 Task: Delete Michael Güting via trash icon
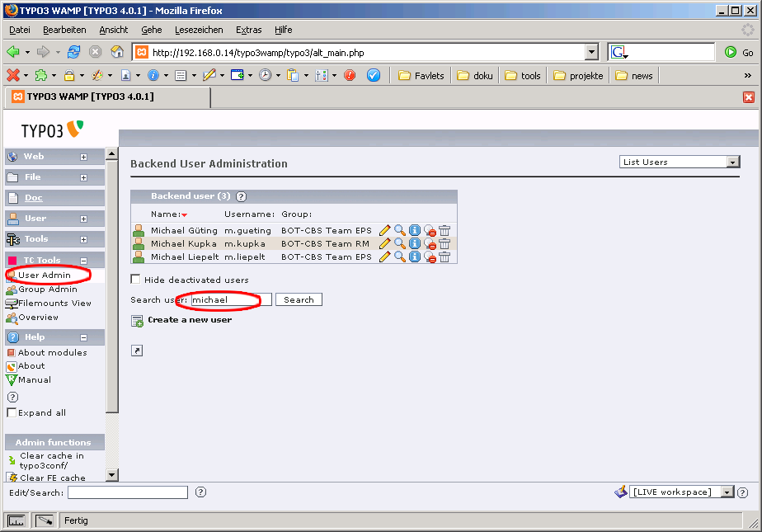click(444, 230)
